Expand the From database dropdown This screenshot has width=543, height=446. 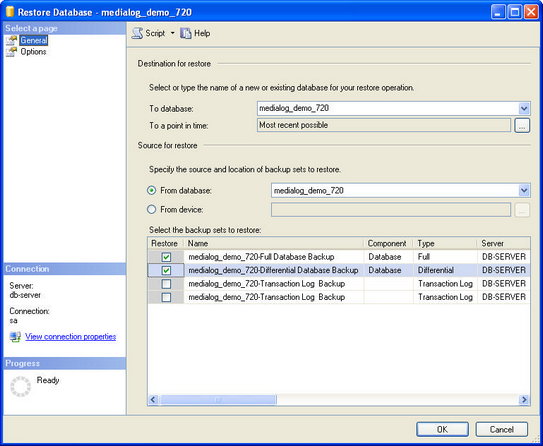click(524, 190)
